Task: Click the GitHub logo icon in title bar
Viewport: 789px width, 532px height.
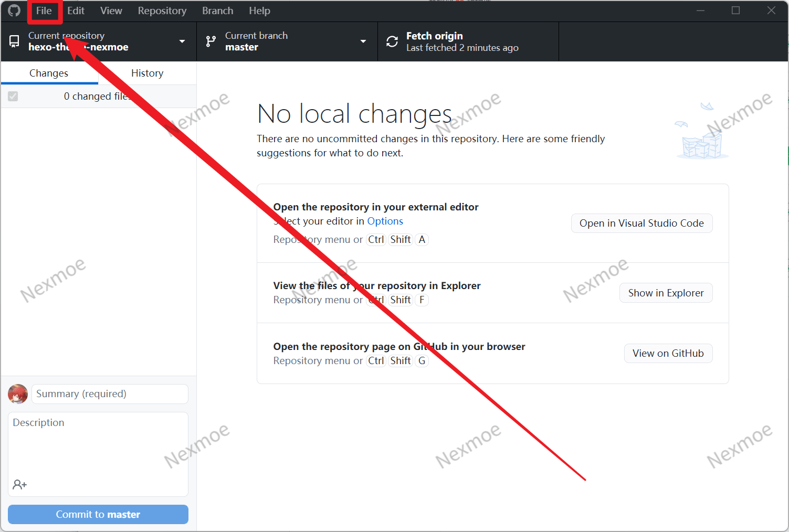Action: 14,10
